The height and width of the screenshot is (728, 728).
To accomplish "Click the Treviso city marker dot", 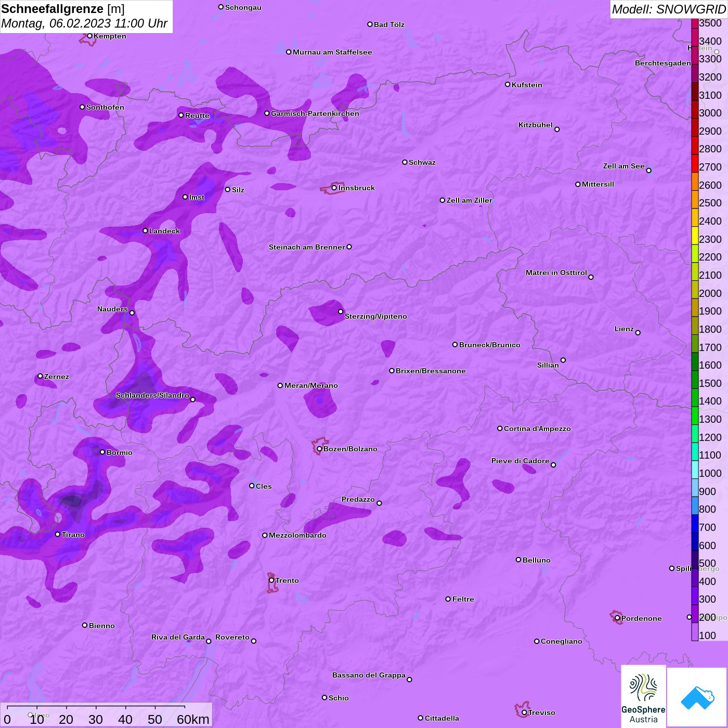I will [x=524, y=712].
